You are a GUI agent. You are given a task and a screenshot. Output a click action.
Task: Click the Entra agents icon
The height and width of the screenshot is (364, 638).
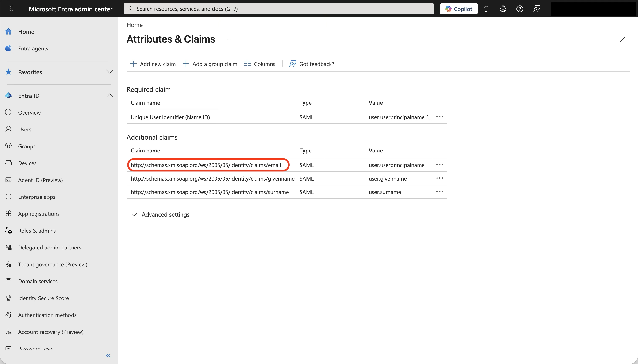8,48
